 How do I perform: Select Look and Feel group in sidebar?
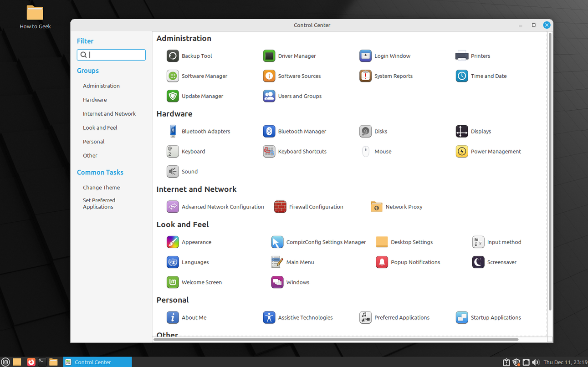click(x=100, y=128)
